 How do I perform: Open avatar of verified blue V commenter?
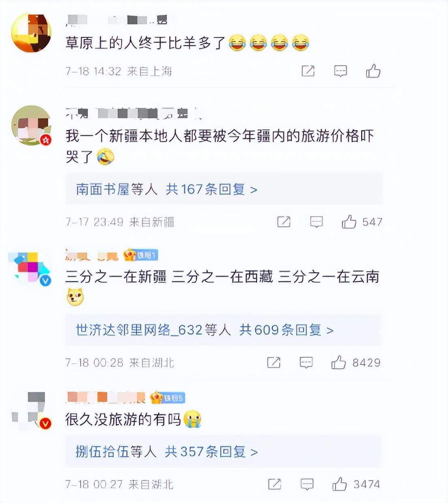click(x=30, y=269)
